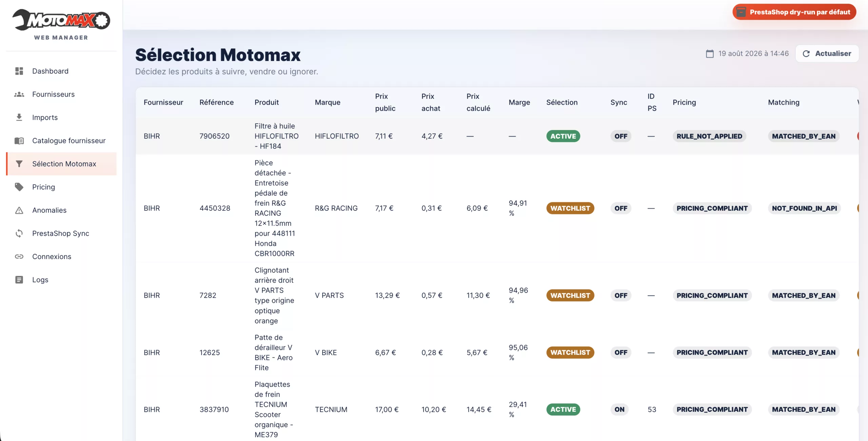Open the Anomalies page
Screen dimensions: 868x441
tap(61, 210)
